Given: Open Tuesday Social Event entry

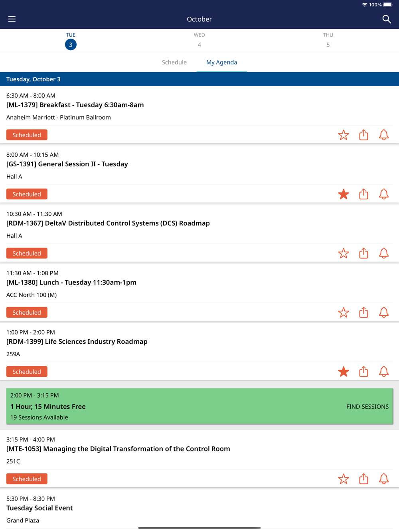Looking at the screenshot, I should [40, 508].
